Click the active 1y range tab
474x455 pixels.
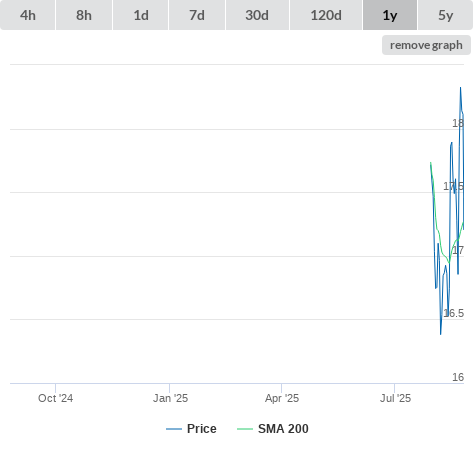390,15
